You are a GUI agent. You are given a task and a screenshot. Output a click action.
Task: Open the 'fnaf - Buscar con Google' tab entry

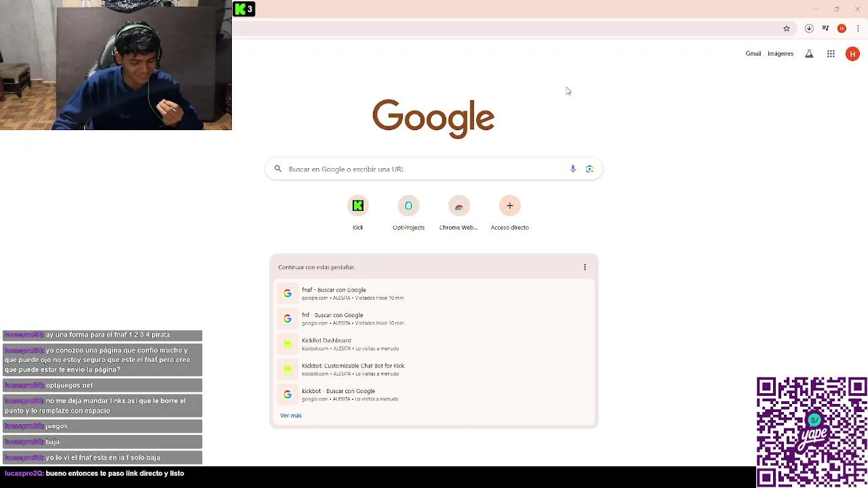[x=433, y=293]
